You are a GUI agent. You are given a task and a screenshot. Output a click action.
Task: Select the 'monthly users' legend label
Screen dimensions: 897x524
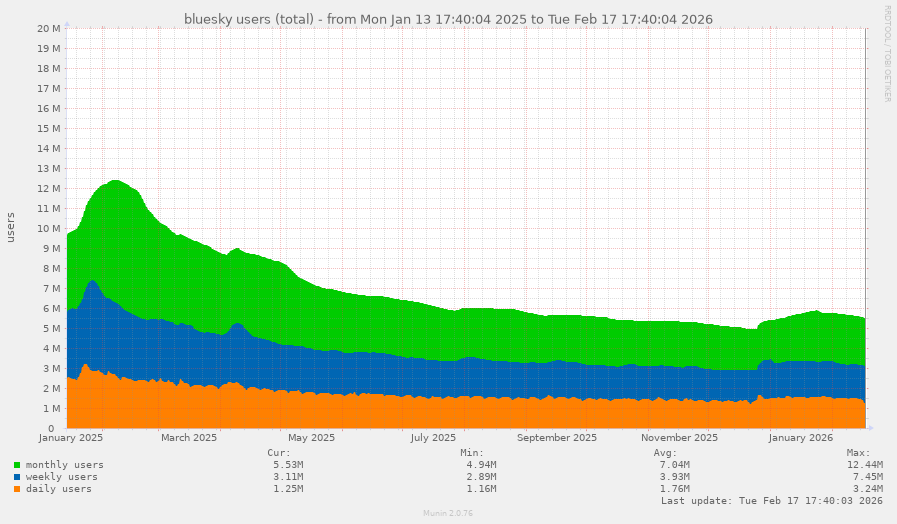[64, 465]
